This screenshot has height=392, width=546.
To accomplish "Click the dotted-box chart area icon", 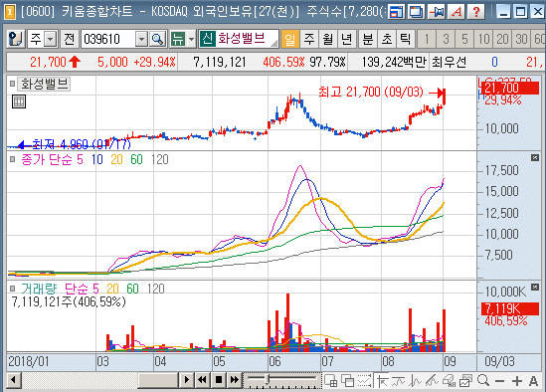I will point(364,380).
